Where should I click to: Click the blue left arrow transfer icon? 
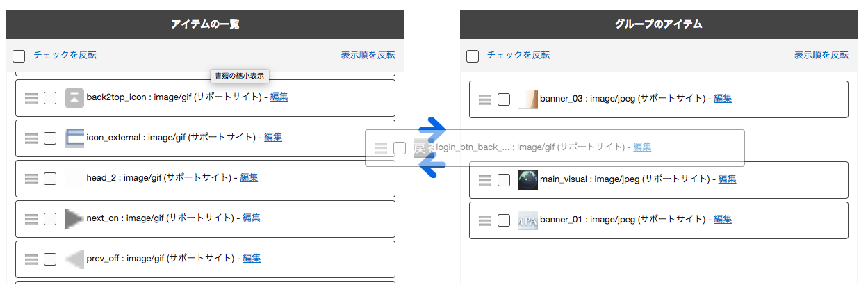[x=432, y=166]
